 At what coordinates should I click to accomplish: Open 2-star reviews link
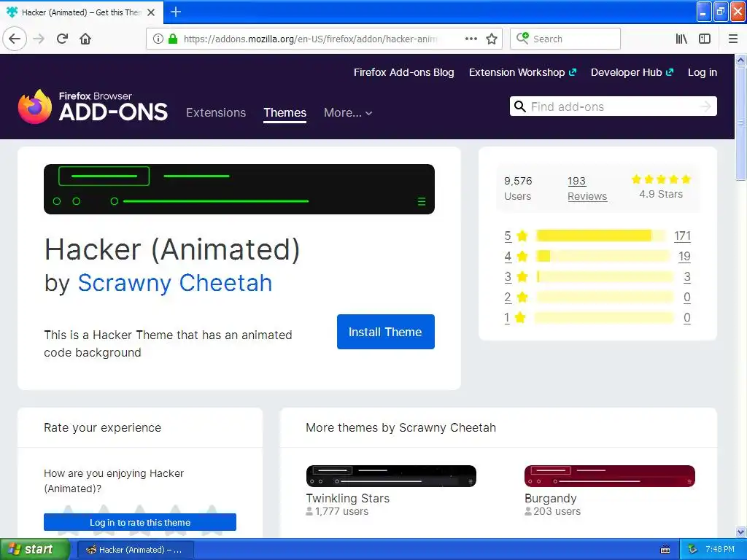508,297
